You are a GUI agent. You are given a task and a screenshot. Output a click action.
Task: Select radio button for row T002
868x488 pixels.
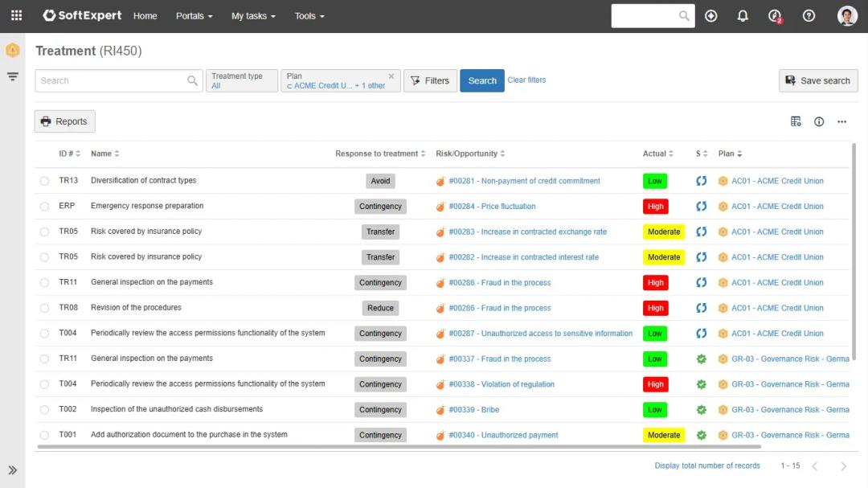pos(44,410)
